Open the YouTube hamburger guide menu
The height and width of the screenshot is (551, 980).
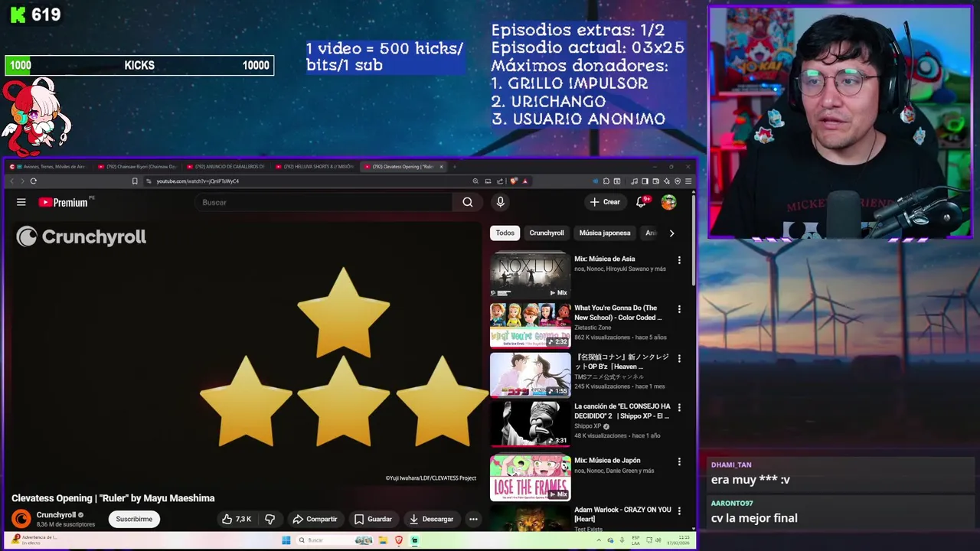[21, 202]
